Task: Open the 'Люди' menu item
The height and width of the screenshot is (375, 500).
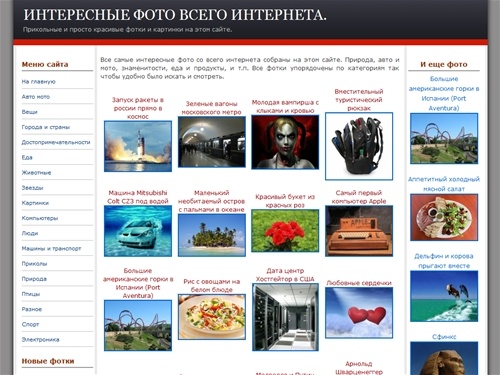Action: pyautogui.click(x=30, y=233)
